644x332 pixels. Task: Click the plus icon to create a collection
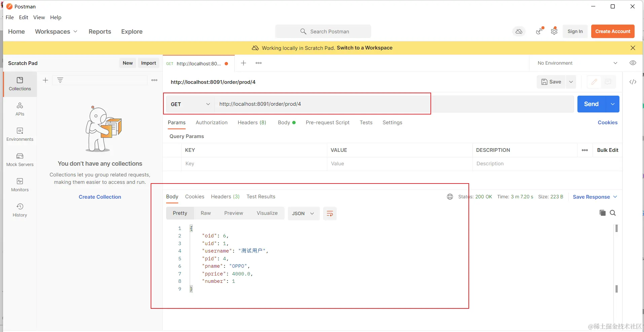click(x=45, y=80)
